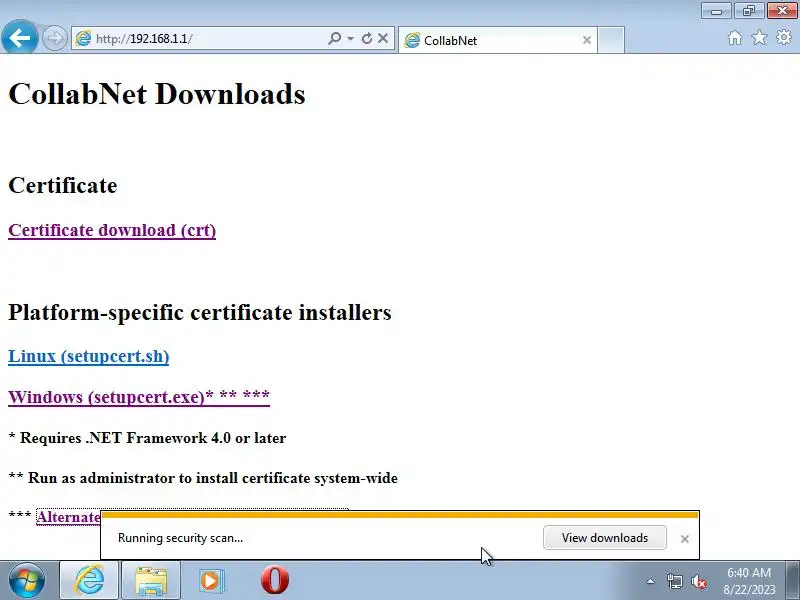Click the 'Running security scan...' text
This screenshot has height=600, width=800.
pos(180,538)
